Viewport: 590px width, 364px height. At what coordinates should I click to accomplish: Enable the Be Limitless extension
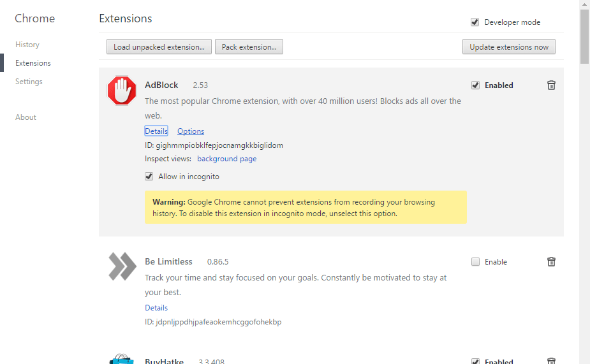tap(475, 262)
